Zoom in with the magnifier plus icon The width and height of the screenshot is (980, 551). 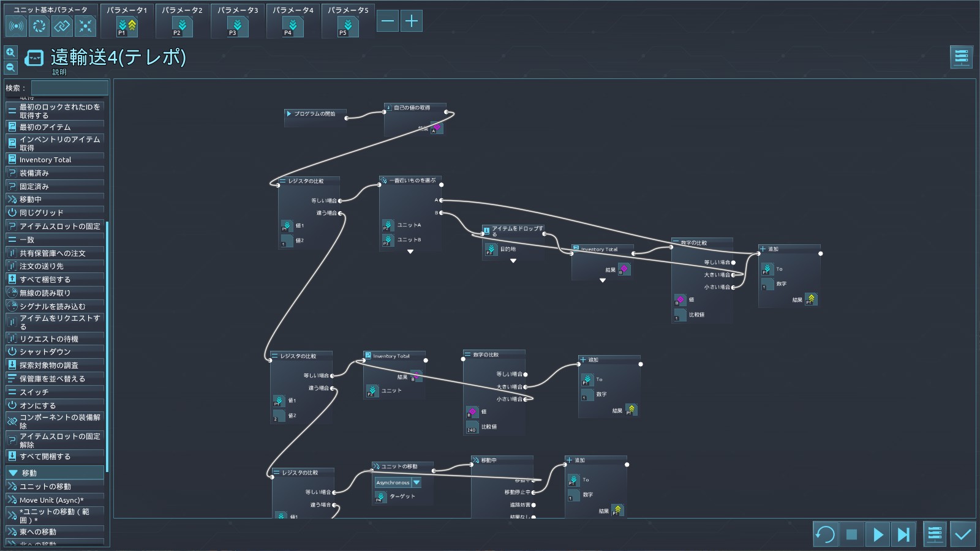pos(10,53)
